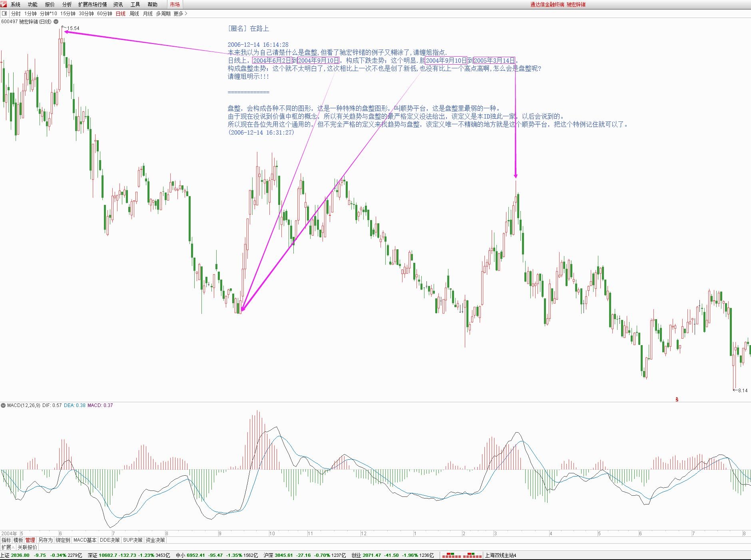Click the red S marker on chart
Image resolution: width=751 pixels, height=560 pixels.
pyautogui.click(x=677, y=399)
